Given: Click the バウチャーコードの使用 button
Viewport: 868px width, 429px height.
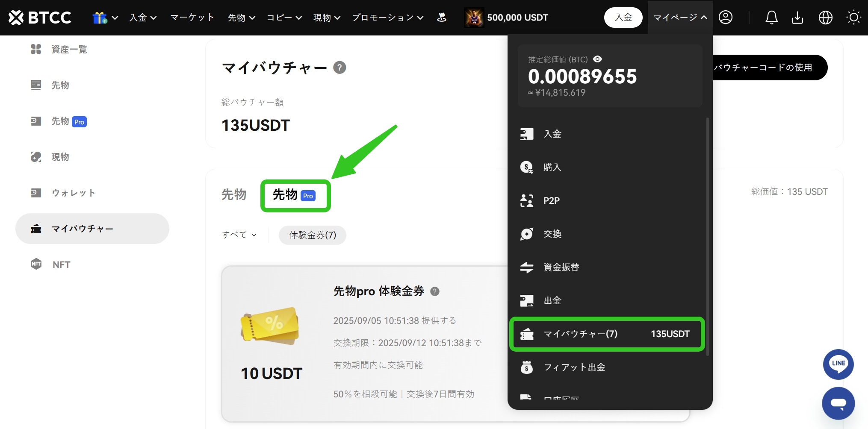Looking at the screenshot, I should tap(765, 68).
